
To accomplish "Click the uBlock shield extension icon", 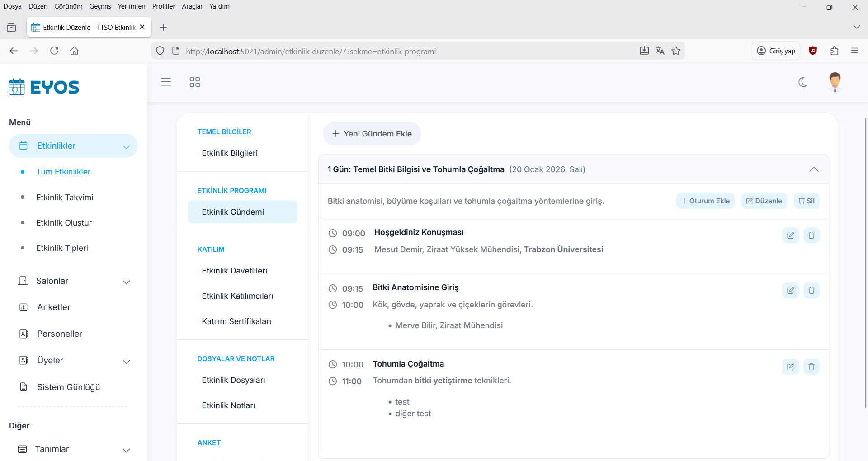I will tap(813, 51).
